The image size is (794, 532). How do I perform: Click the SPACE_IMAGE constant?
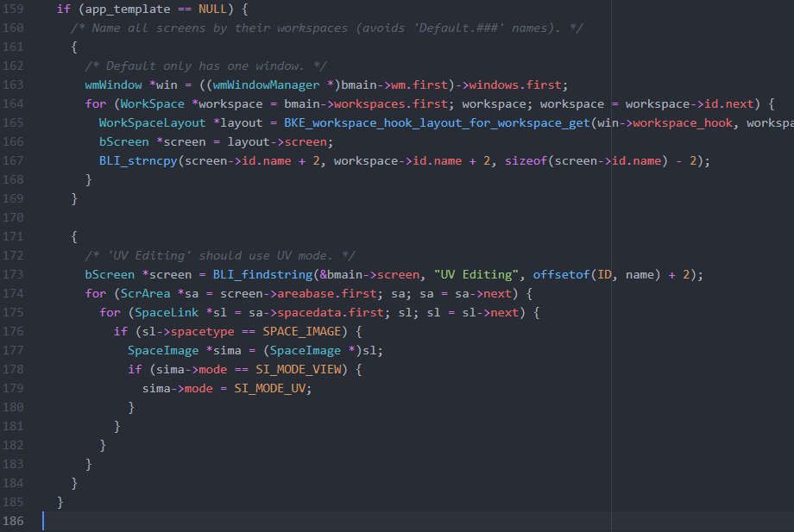pos(302,332)
